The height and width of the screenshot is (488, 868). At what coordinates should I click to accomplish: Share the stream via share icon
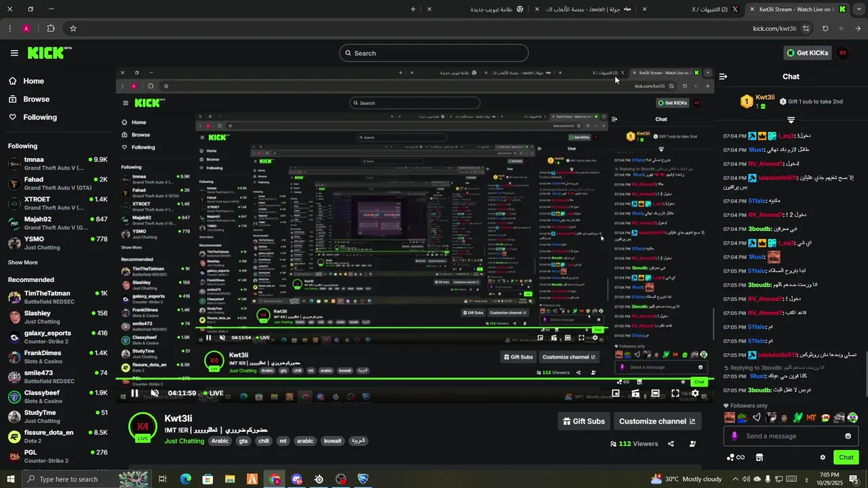671,444
